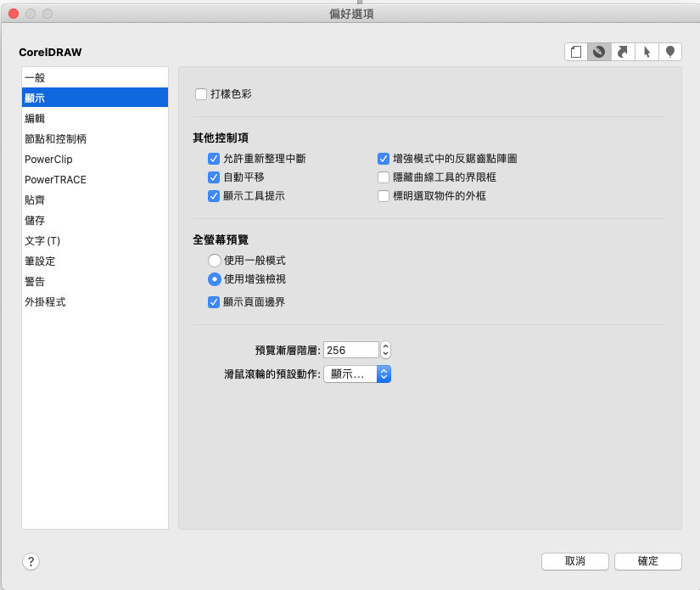The height and width of the screenshot is (590, 700).
Task: Open 外掛程式 settings
Action: pyautogui.click(x=95, y=302)
